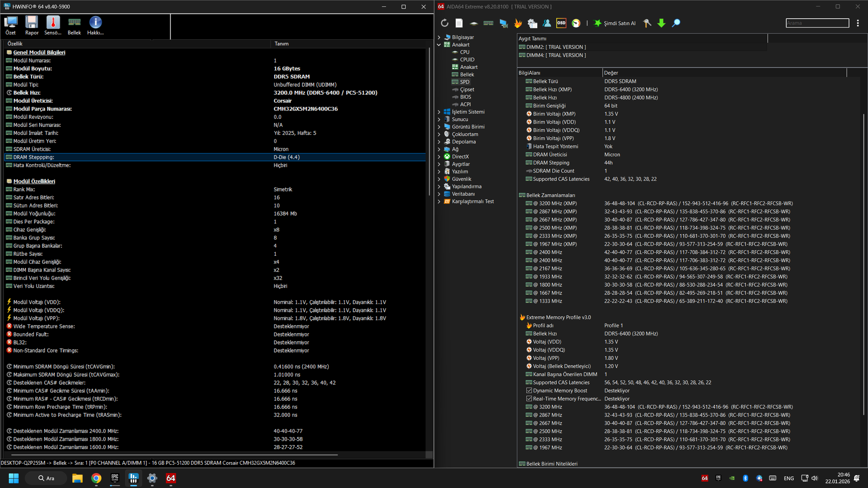
Task: Select the DIMM2 device row
Action: click(642, 47)
